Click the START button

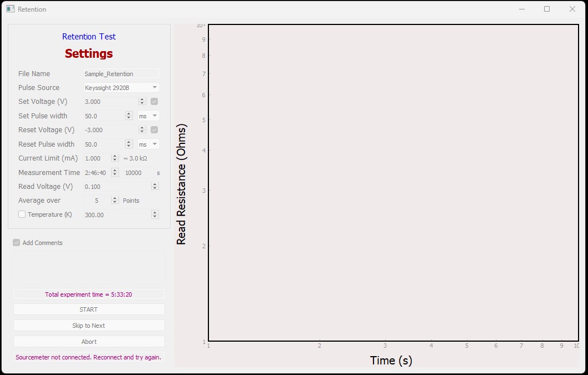point(89,309)
